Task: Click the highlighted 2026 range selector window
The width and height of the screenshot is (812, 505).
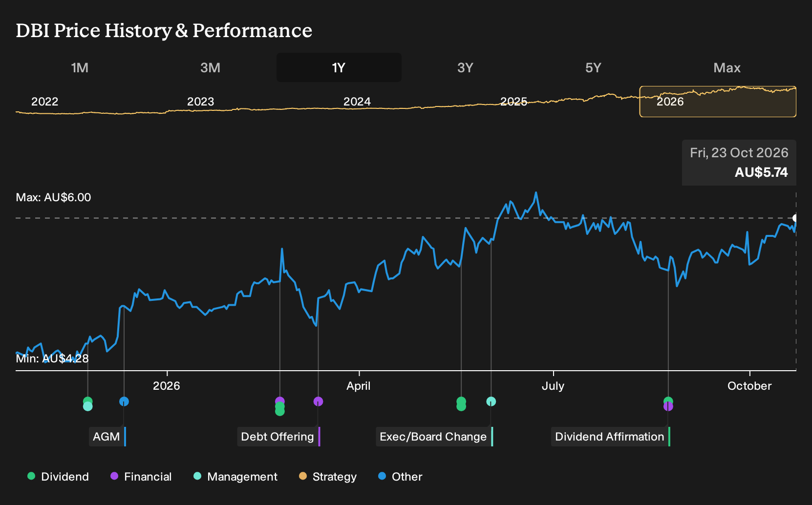Action: click(x=718, y=102)
